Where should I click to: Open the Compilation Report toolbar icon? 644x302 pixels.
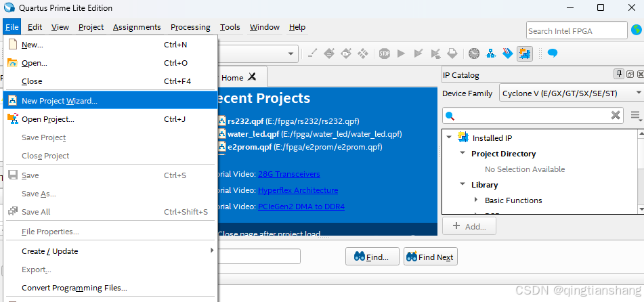pyautogui.click(x=452, y=53)
